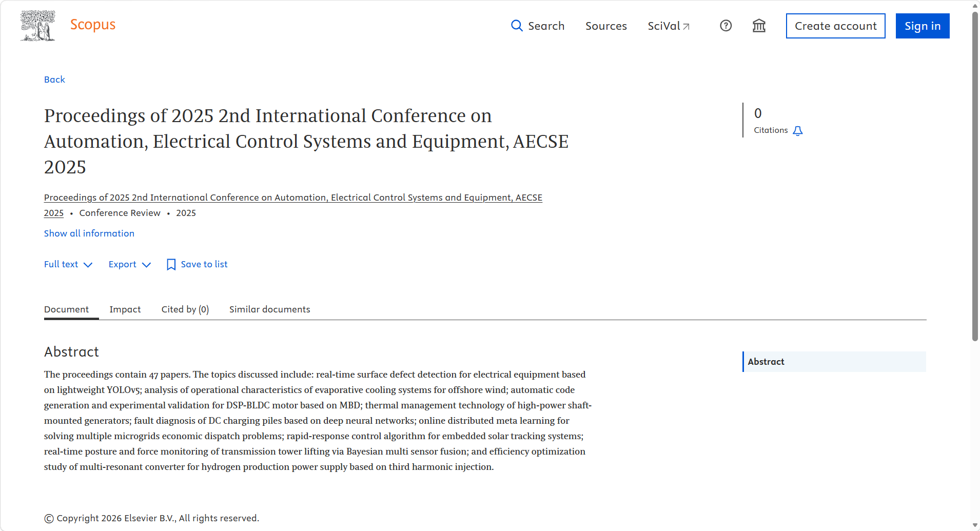The image size is (980, 531).
Task: Open the help question mark icon
Action: tap(726, 26)
